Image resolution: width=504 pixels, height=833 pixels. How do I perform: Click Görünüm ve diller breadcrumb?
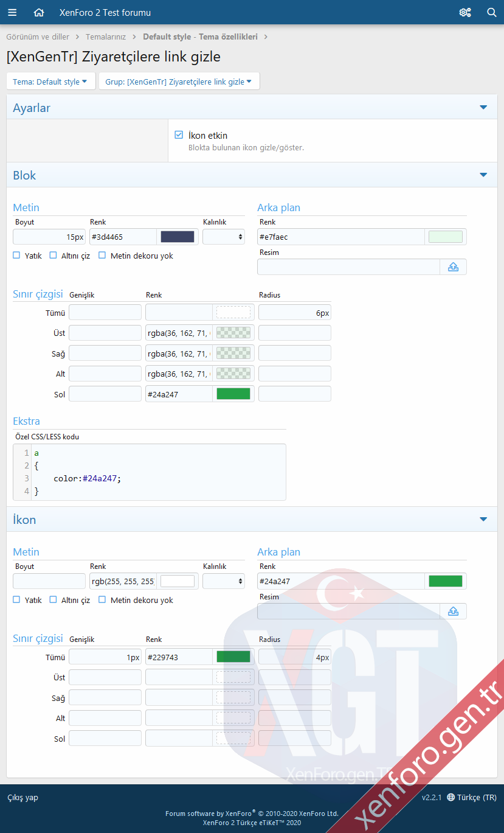pos(38,37)
